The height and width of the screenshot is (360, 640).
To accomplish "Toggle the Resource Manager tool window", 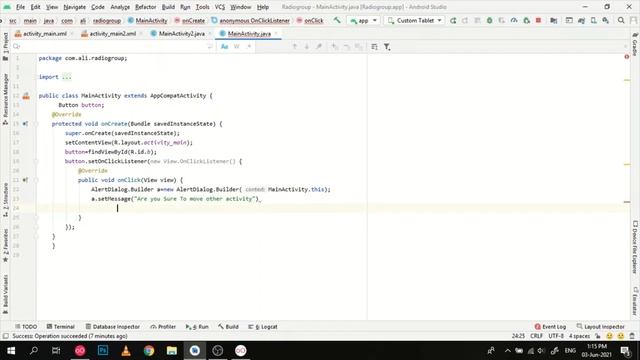I will pos(5,99).
